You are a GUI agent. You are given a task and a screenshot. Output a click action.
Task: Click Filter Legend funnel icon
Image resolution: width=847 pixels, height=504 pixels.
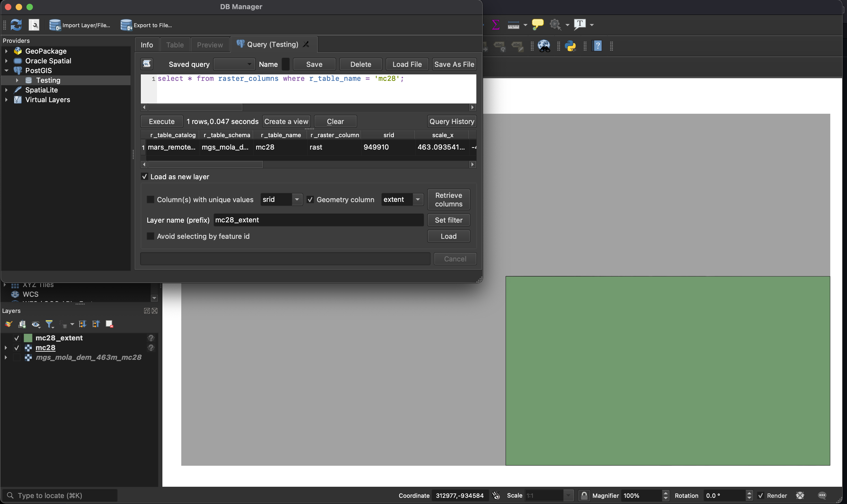50,324
